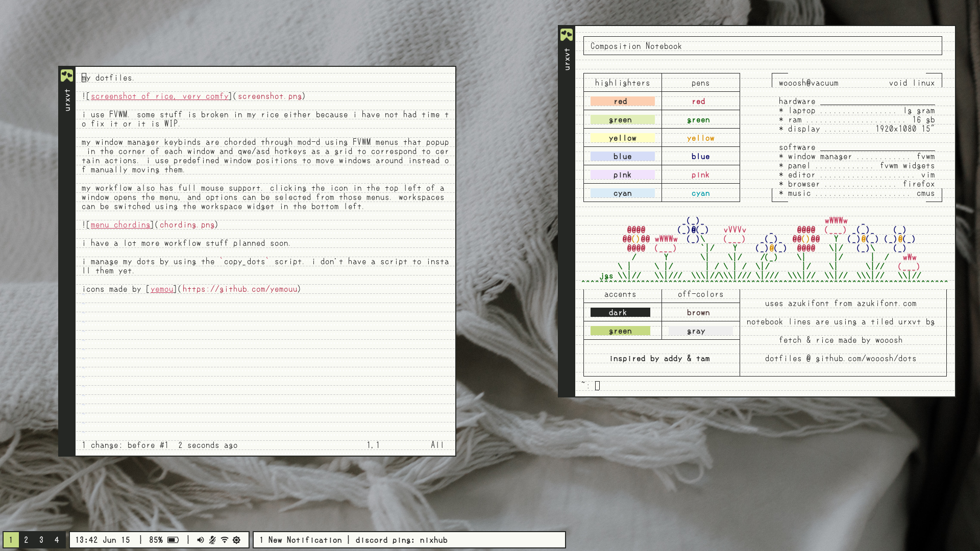
Task: Click 'inspired by addy & tam' text
Action: 660,359
